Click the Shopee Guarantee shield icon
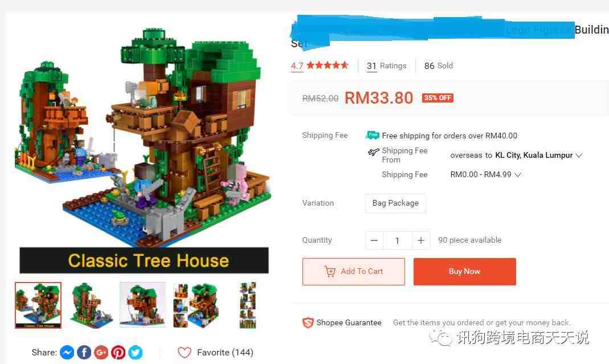 [308, 322]
